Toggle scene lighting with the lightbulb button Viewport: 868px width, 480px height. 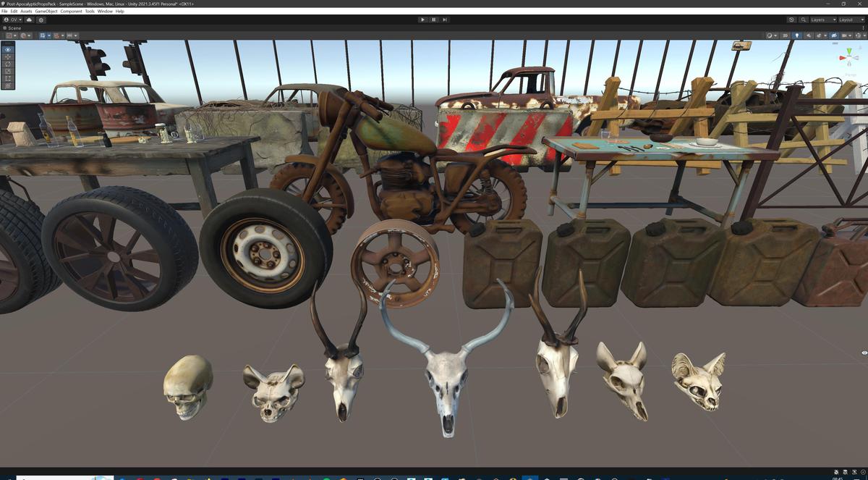point(797,35)
